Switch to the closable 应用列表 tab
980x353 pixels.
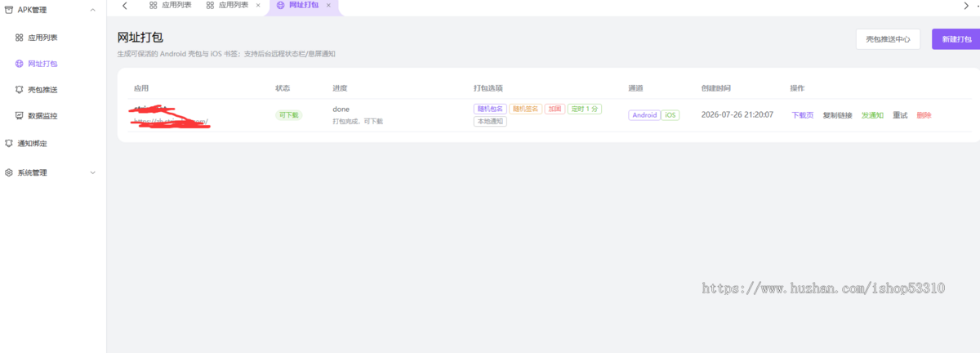pyautogui.click(x=227, y=5)
